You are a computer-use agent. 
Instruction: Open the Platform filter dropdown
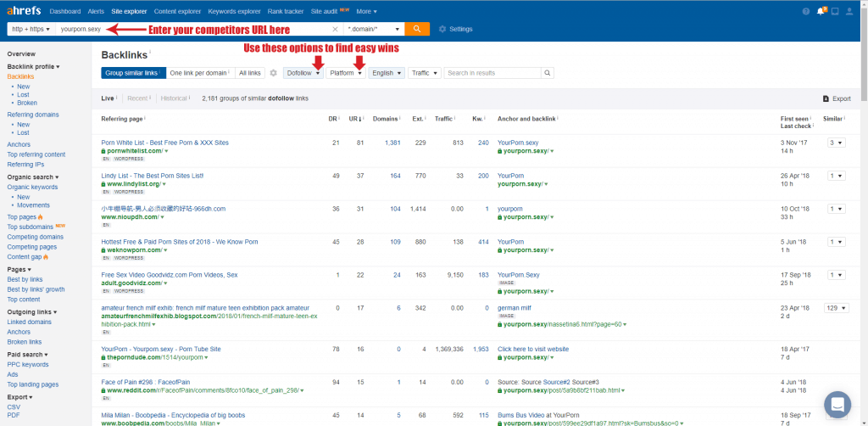[346, 73]
